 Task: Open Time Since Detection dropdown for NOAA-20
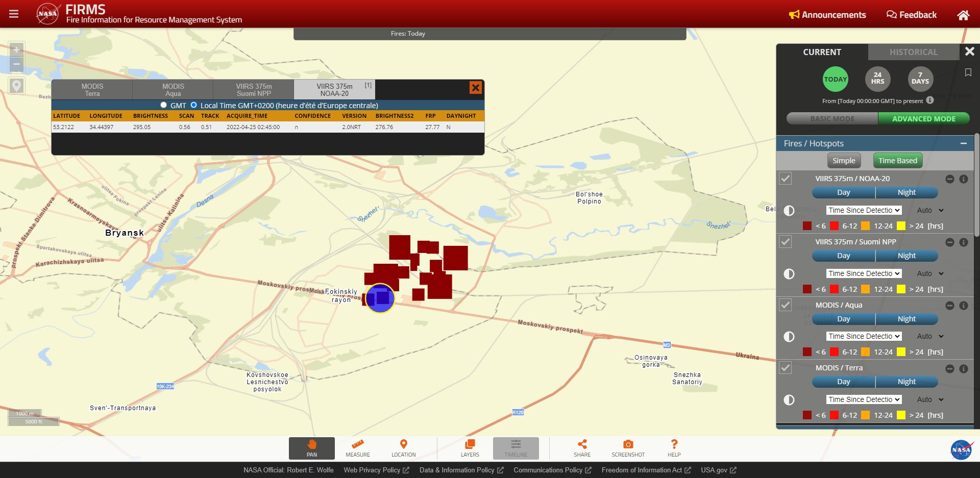coord(864,210)
